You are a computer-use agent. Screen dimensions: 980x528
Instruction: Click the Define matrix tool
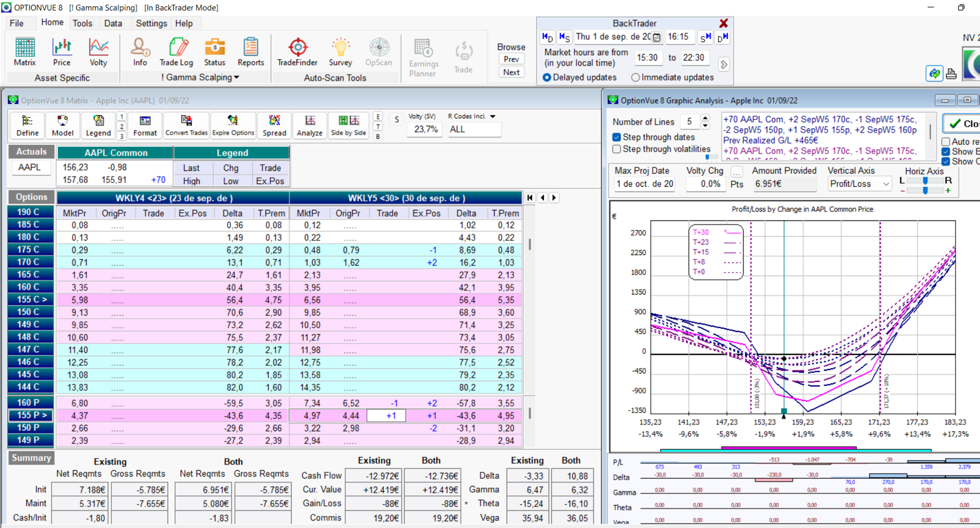[x=27, y=126]
